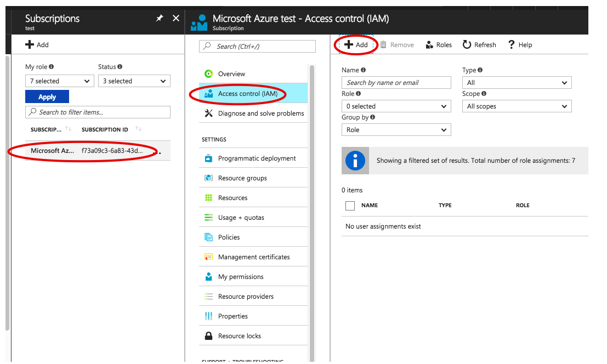
Task: Click the Overview circular icon
Action: (x=209, y=73)
